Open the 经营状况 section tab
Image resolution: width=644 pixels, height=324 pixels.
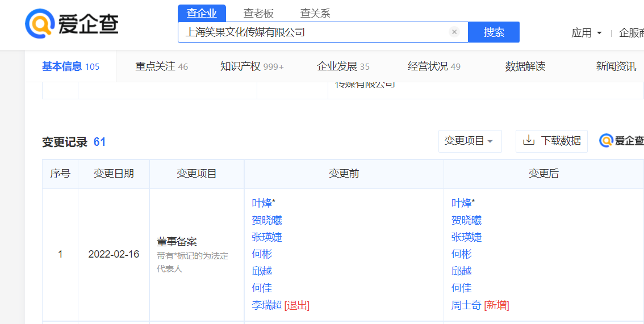[x=434, y=66]
